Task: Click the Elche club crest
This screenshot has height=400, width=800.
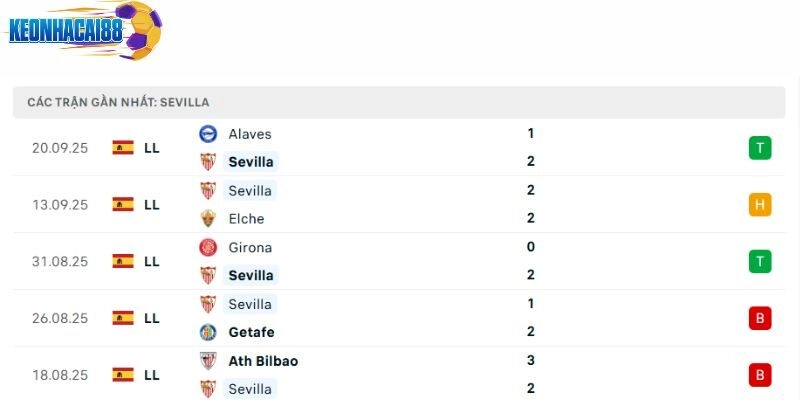Action: (208, 218)
